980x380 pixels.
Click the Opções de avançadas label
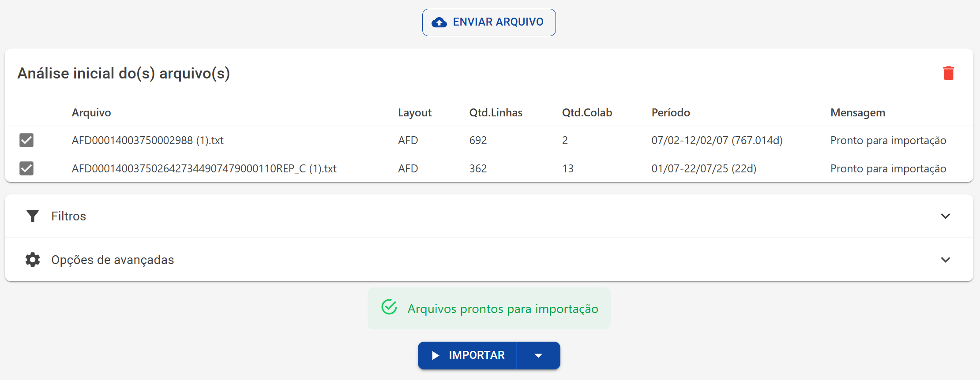[x=113, y=260]
